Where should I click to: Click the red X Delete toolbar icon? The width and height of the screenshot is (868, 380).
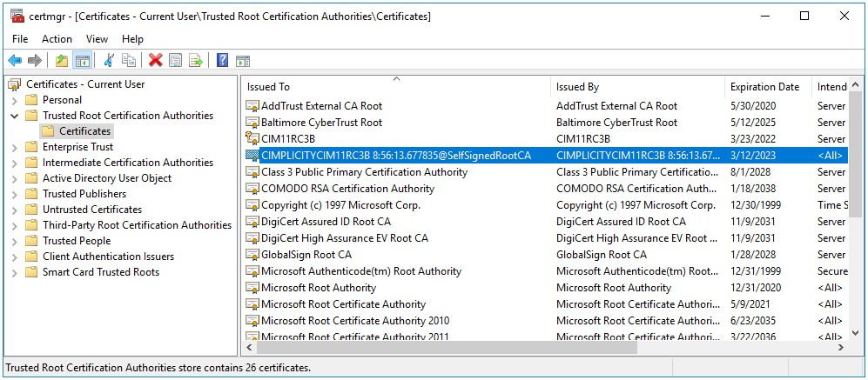point(156,60)
